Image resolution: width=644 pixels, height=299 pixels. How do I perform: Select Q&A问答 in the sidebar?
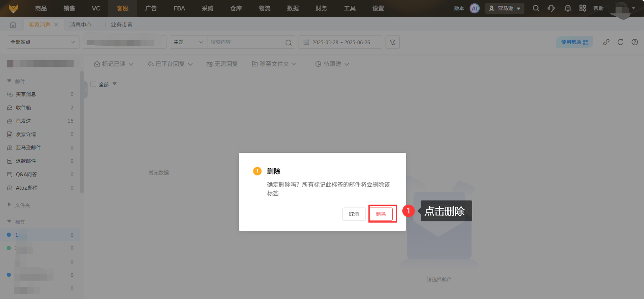[x=40, y=175]
